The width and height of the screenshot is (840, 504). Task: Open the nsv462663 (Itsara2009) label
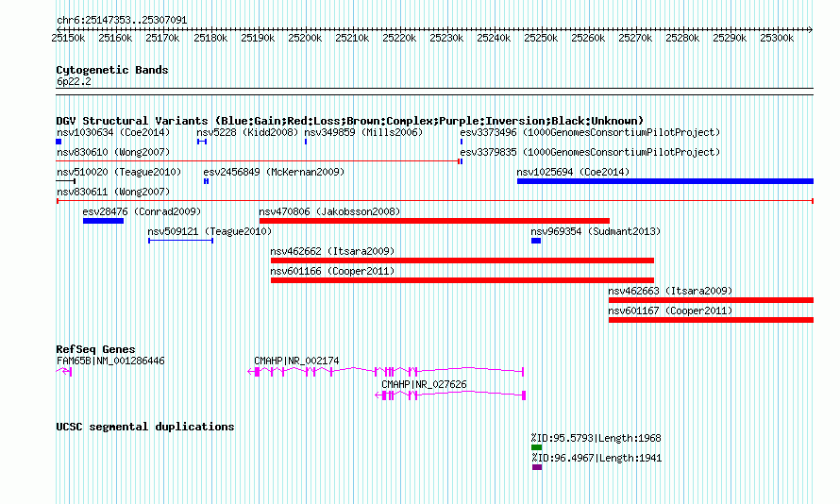670,291
